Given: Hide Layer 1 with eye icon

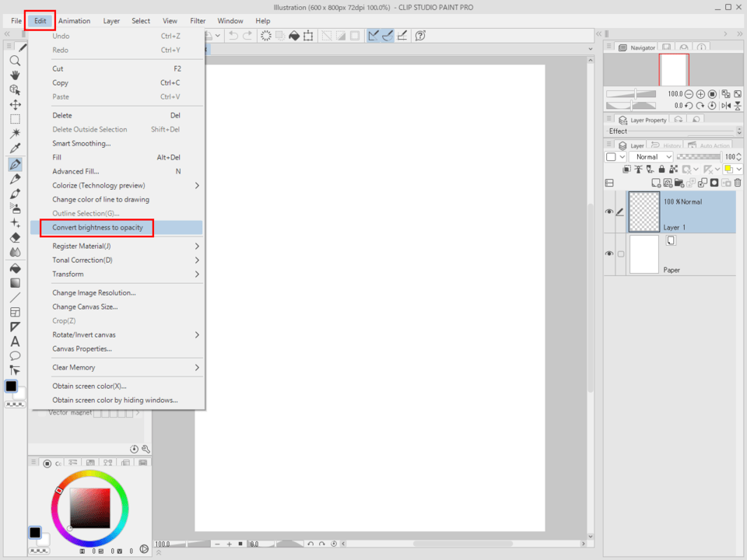Looking at the screenshot, I should tap(609, 212).
